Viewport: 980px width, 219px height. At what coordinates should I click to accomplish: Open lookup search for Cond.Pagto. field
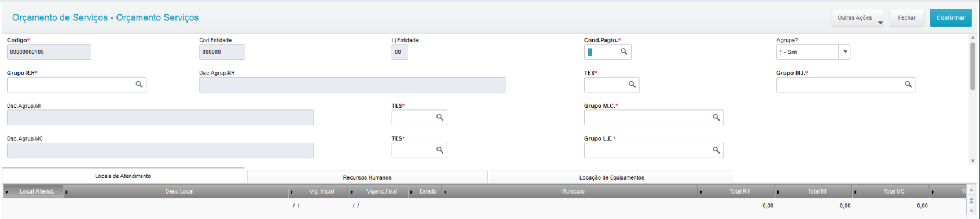pyautogui.click(x=624, y=52)
